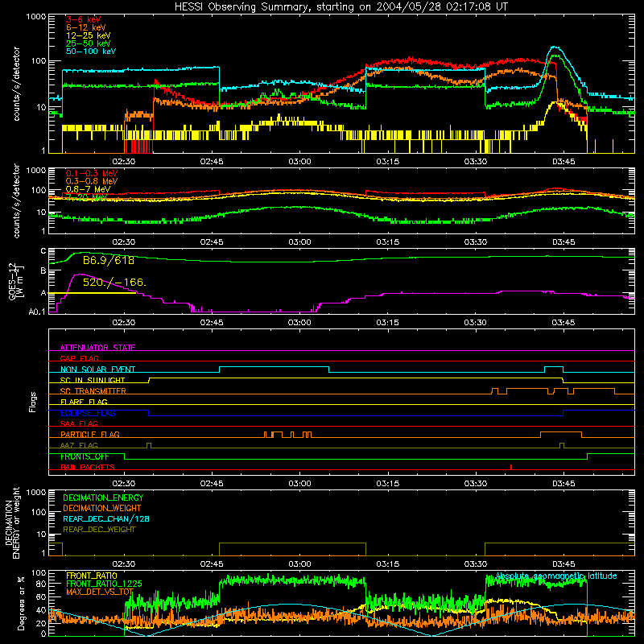
Task: Click the 'SC_IN_SUNLIGHT' flag label
Action: [x=93, y=380]
